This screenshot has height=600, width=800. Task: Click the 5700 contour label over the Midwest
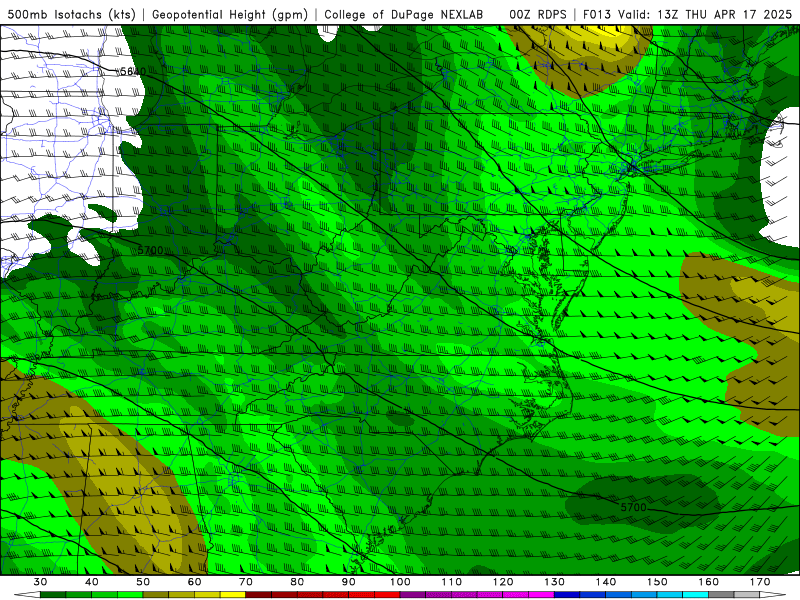click(151, 250)
